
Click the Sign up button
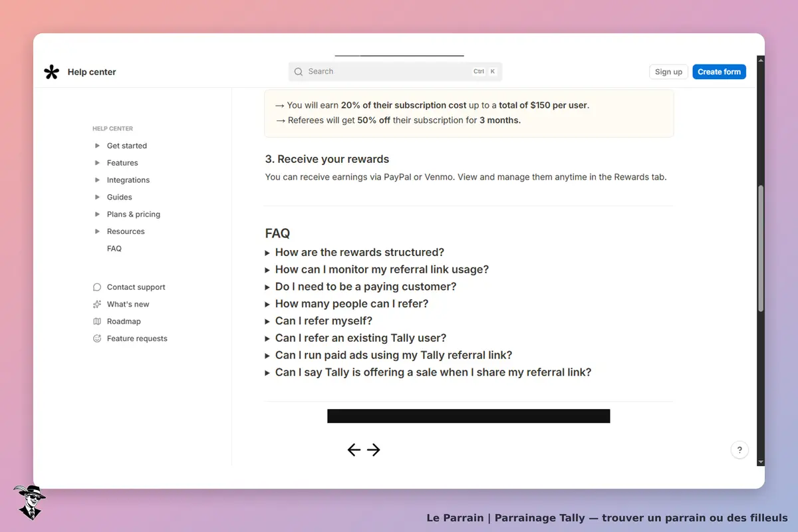coord(668,72)
